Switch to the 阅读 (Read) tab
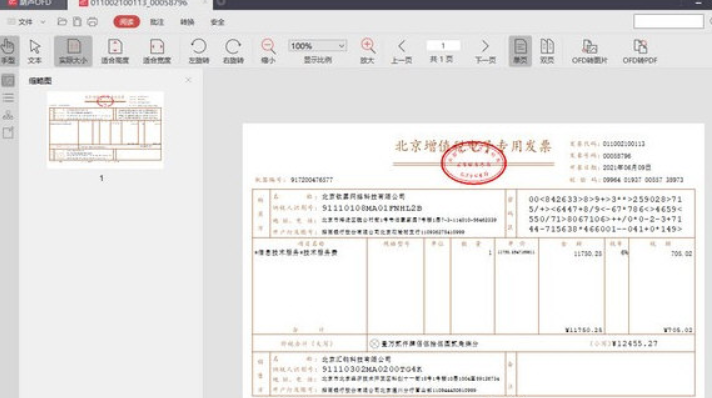The width and height of the screenshot is (712, 398). pos(126,22)
